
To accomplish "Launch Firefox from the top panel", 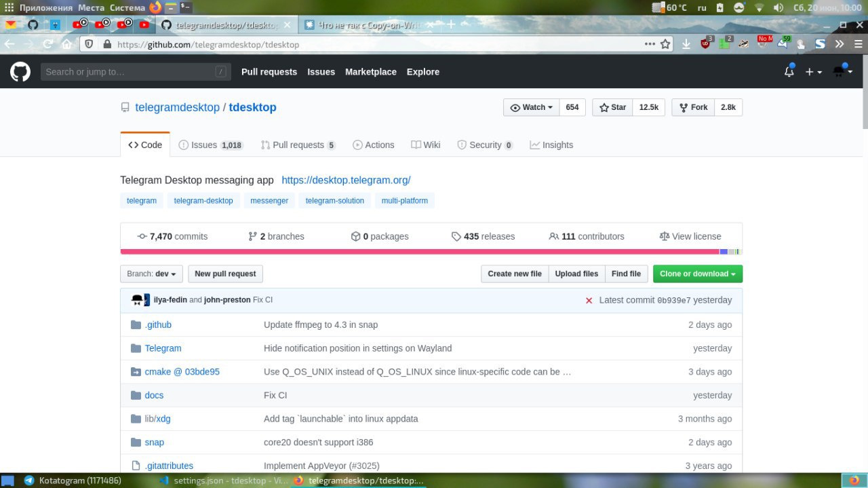I will point(155,7).
